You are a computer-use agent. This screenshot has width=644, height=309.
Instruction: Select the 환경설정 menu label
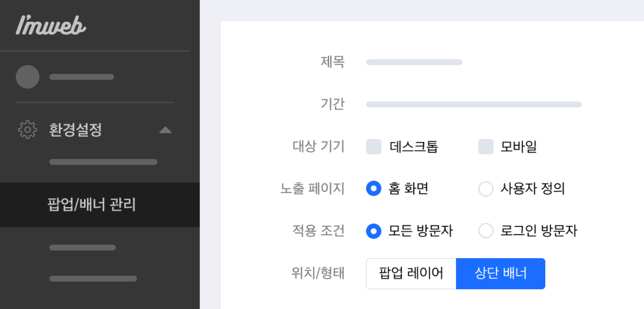[x=75, y=130]
